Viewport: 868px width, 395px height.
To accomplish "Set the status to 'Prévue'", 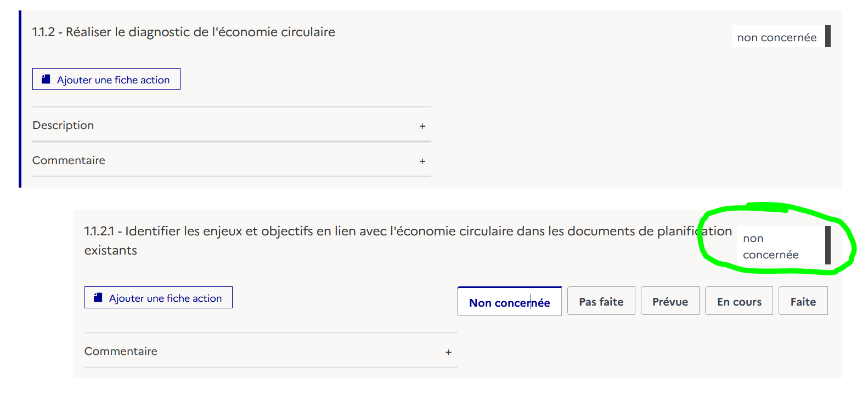I will pyautogui.click(x=670, y=301).
